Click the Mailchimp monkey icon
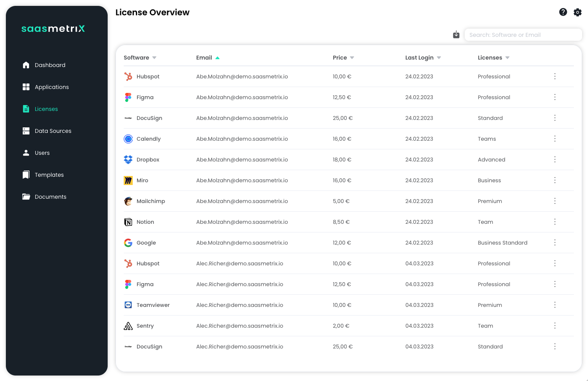 click(128, 201)
